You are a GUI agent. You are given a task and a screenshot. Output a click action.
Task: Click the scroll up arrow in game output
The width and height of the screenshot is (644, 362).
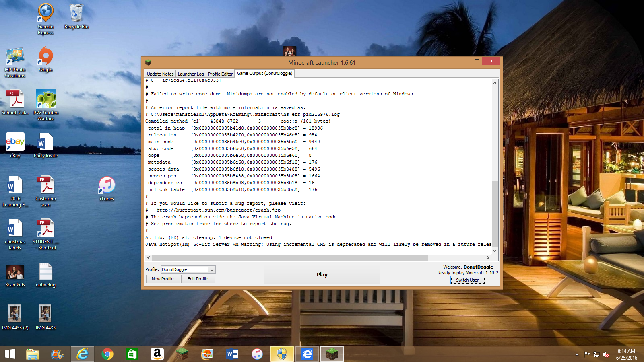pos(495,83)
